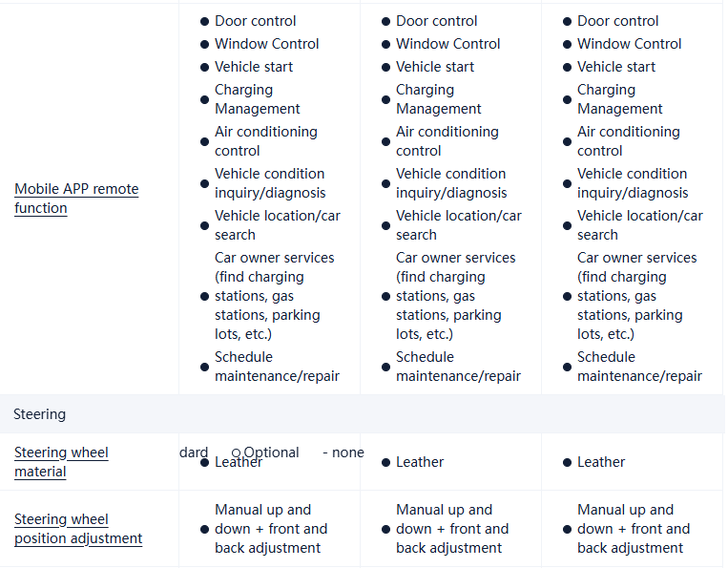The width and height of the screenshot is (728, 568).
Task: Open the Steering wheel material link
Action: pos(61,462)
